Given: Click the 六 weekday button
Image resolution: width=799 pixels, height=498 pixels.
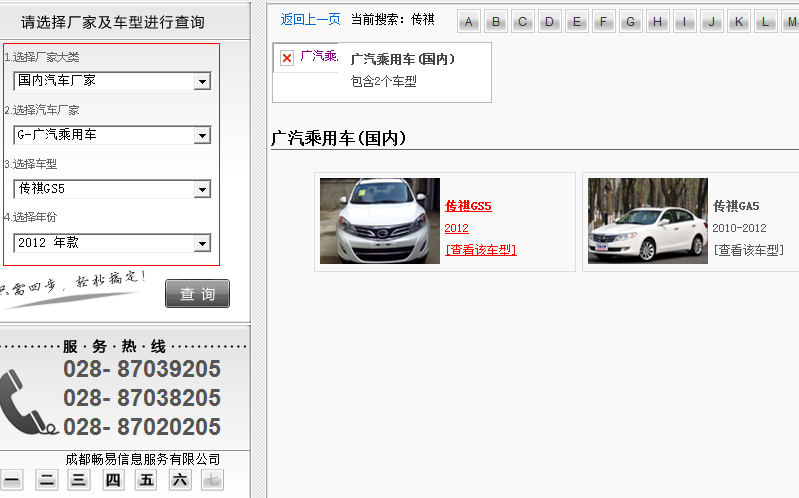Looking at the screenshot, I should (179, 480).
